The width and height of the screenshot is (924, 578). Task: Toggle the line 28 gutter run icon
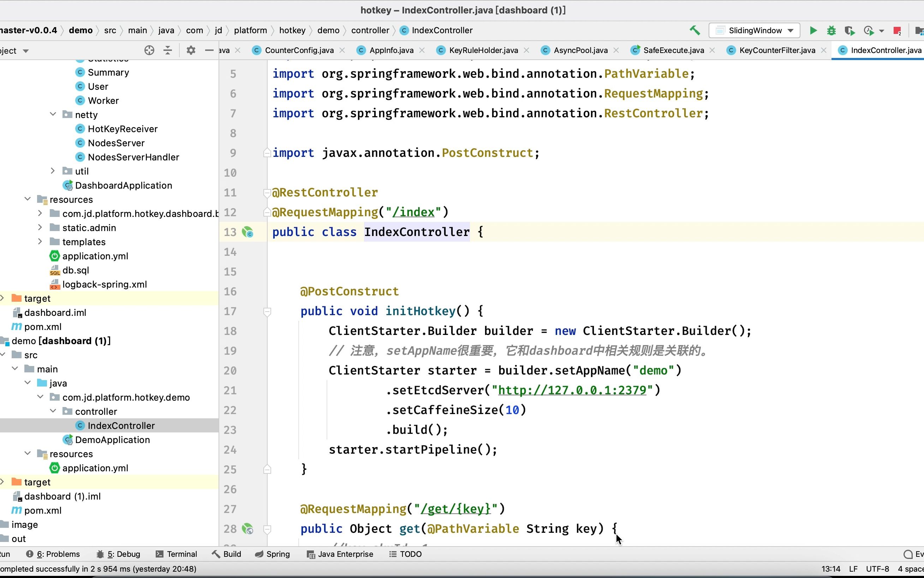[x=249, y=528]
